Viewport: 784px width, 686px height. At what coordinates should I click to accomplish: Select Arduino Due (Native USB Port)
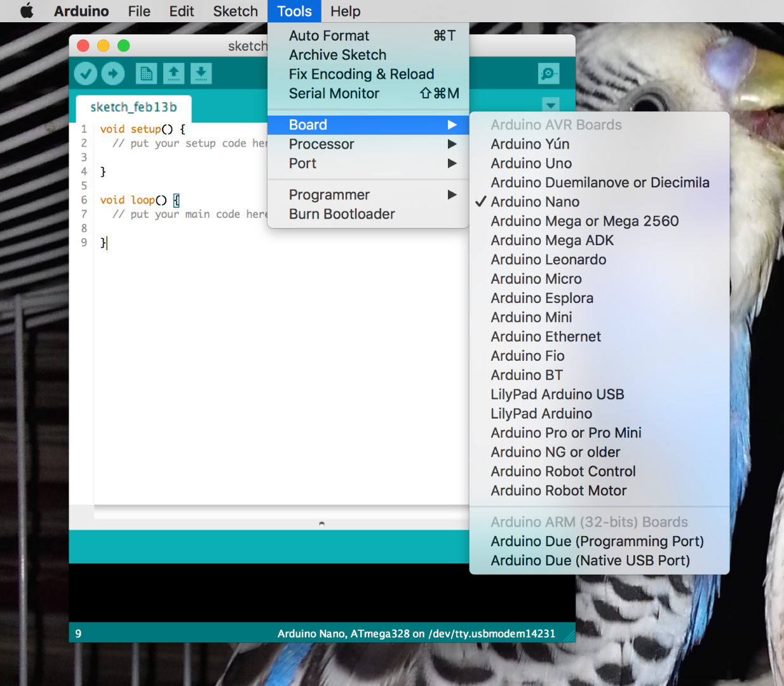[590, 560]
